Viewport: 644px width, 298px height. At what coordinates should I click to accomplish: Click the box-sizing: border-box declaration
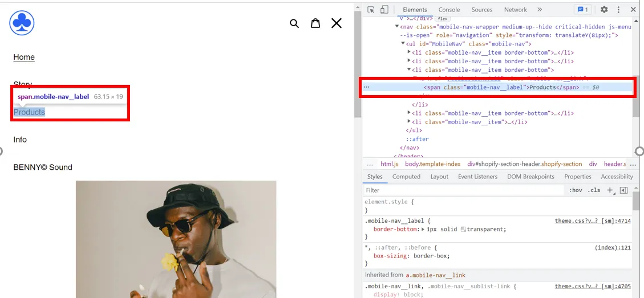coord(411,256)
